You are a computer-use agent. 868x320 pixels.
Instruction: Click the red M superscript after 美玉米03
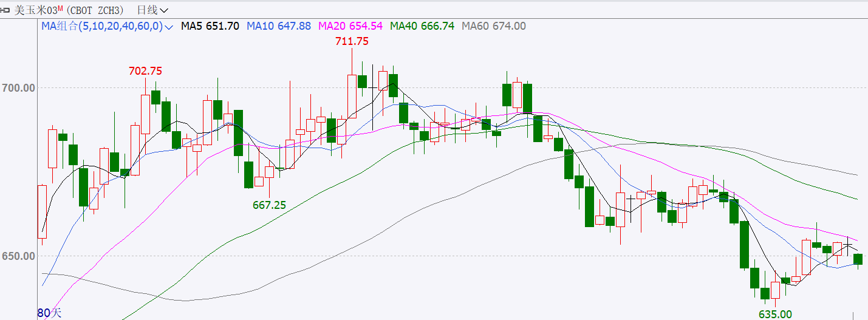tap(60, 8)
